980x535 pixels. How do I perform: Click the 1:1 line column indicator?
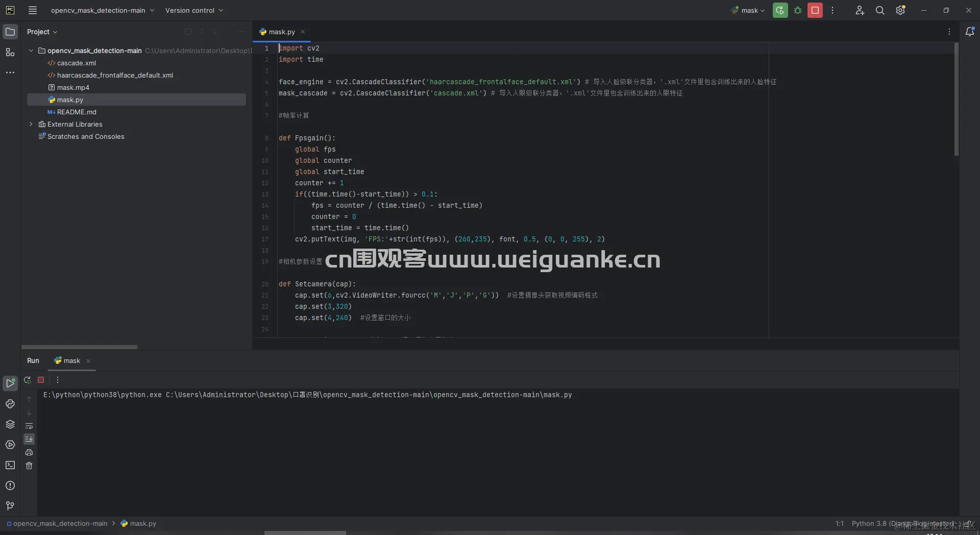click(x=840, y=523)
